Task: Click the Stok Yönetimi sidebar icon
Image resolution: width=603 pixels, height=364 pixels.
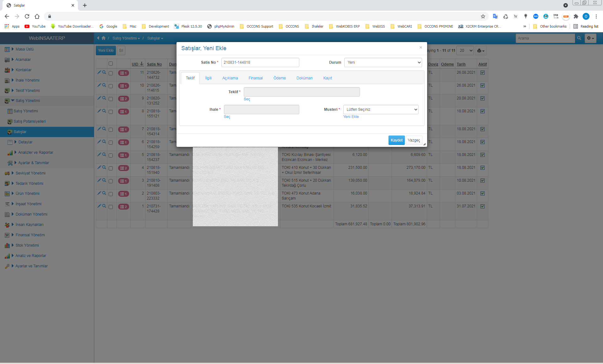Action: click(x=7, y=245)
